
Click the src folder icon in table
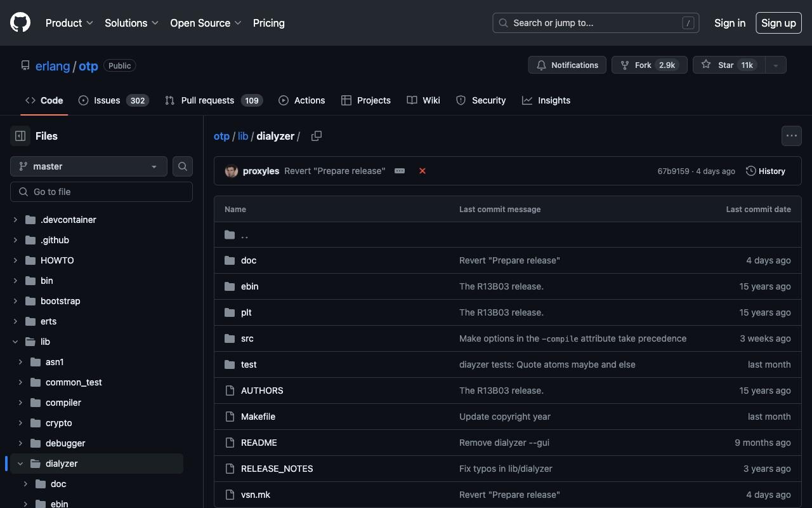pos(230,338)
